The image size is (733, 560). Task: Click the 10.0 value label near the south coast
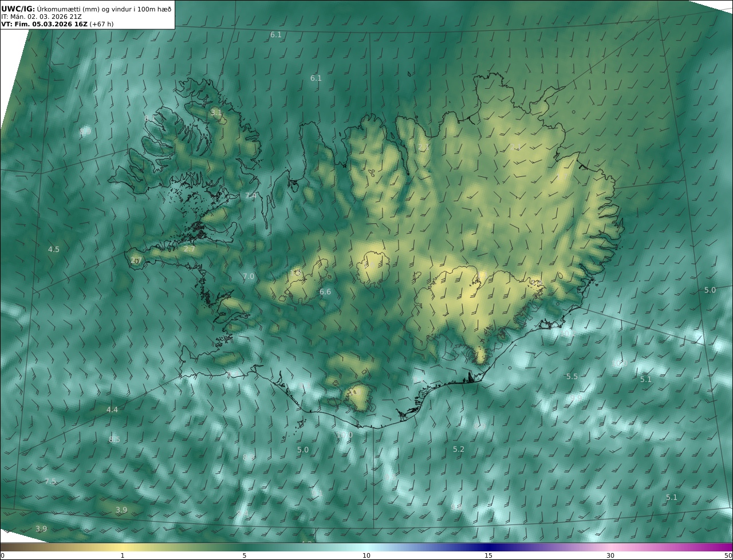click(x=344, y=435)
